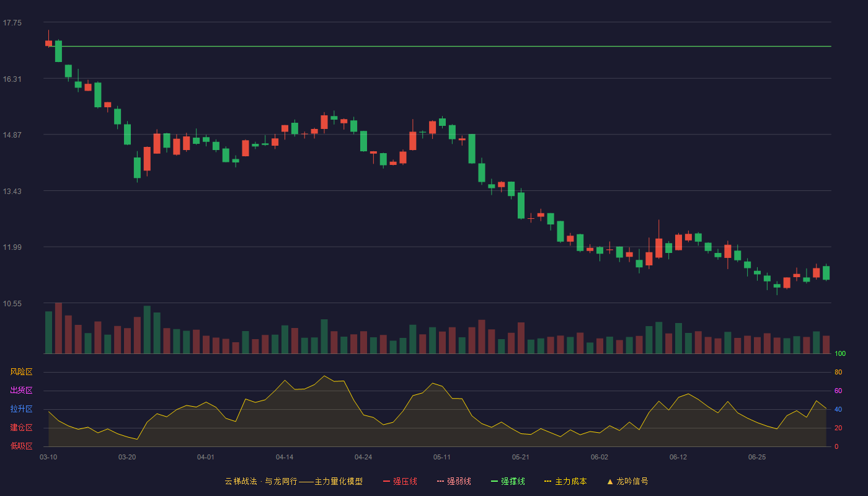
Task: Click the green horizontal support line
Action: tap(439, 46)
